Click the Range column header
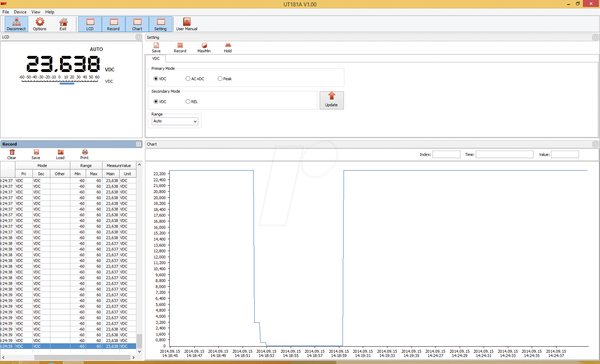 tap(86, 165)
